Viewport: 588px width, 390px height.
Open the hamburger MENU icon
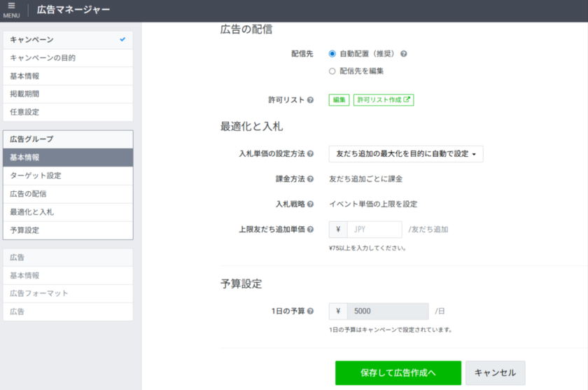tap(10, 9)
